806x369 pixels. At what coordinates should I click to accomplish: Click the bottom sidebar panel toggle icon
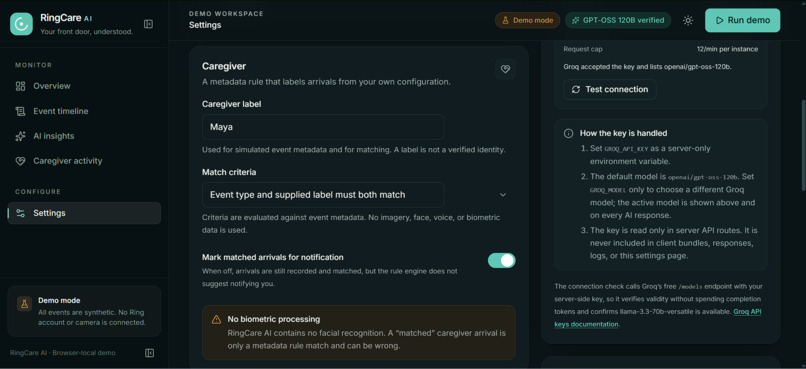(150, 353)
